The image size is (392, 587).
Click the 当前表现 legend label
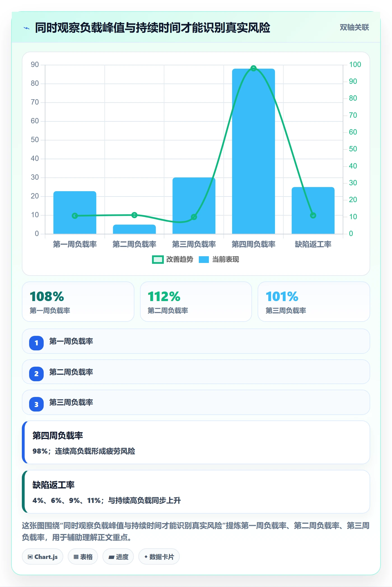(225, 260)
